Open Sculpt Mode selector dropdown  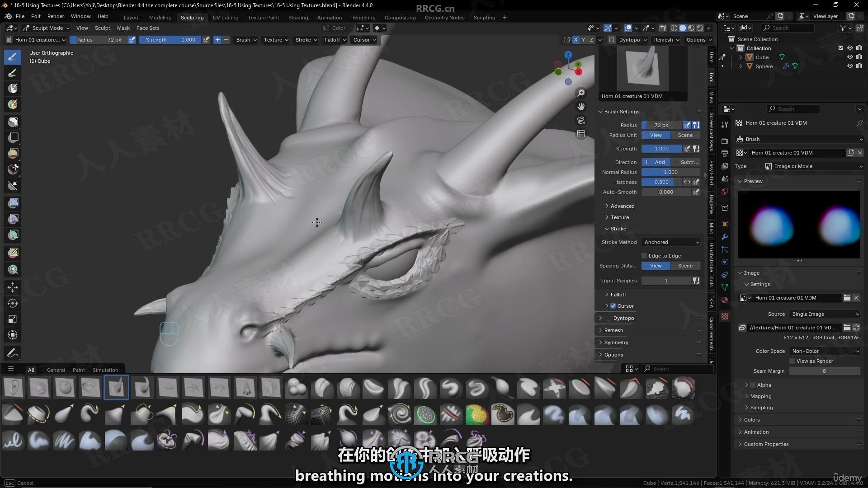(x=46, y=28)
